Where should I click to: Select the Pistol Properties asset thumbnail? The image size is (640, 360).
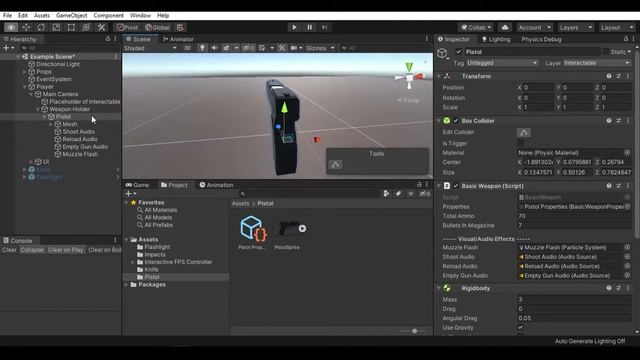click(x=252, y=229)
